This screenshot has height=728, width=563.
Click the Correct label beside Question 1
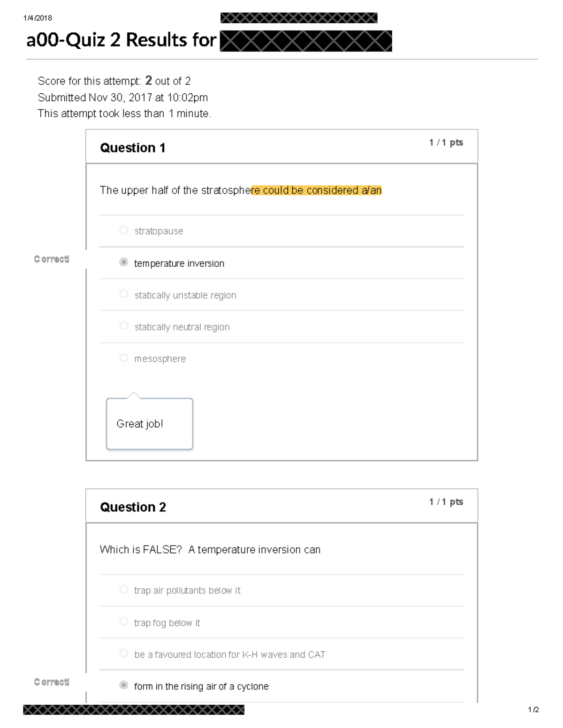tap(52, 259)
